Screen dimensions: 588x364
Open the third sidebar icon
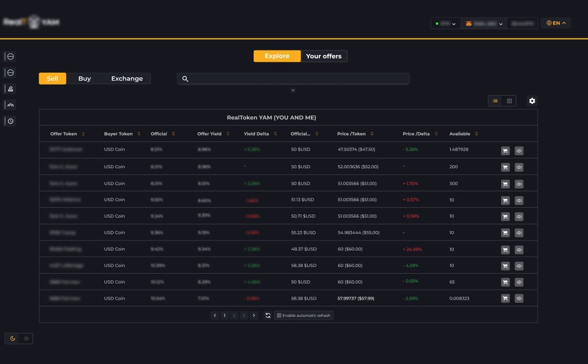tap(10, 89)
